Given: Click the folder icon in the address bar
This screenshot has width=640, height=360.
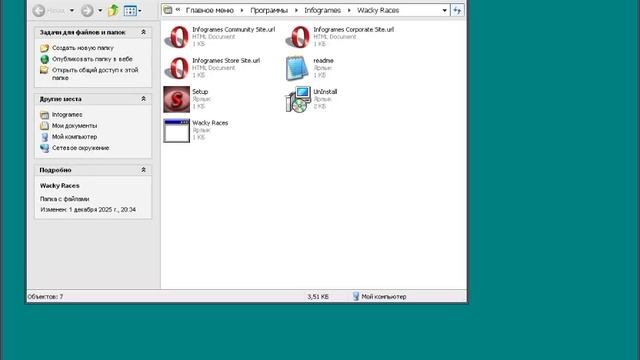Looking at the screenshot, I should click(x=168, y=10).
